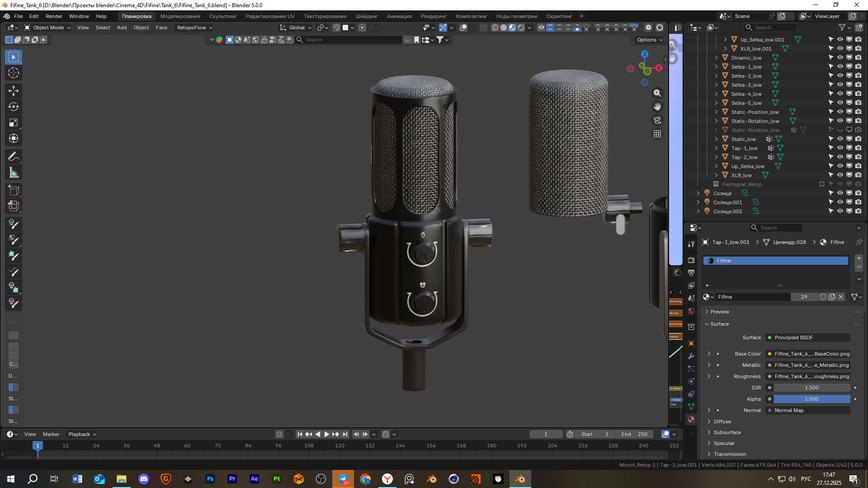This screenshot has height=488, width=868.
Task: Expand the Subsurface material panel
Action: coord(727,432)
